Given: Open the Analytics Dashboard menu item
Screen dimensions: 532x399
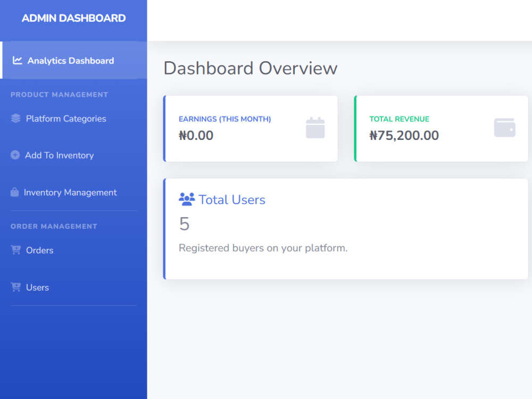Looking at the screenshot, I should click(x=73, y=61).
